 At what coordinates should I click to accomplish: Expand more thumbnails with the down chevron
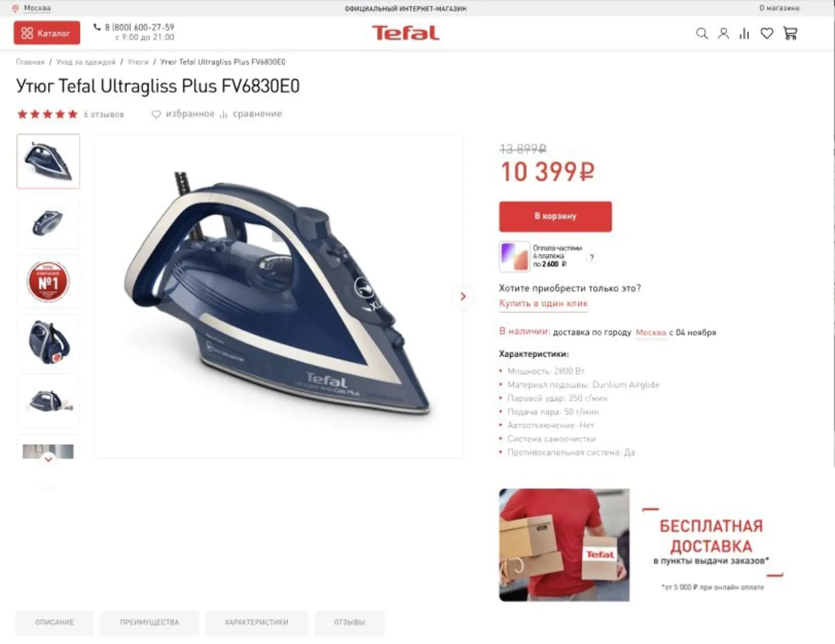pos(48,459)
